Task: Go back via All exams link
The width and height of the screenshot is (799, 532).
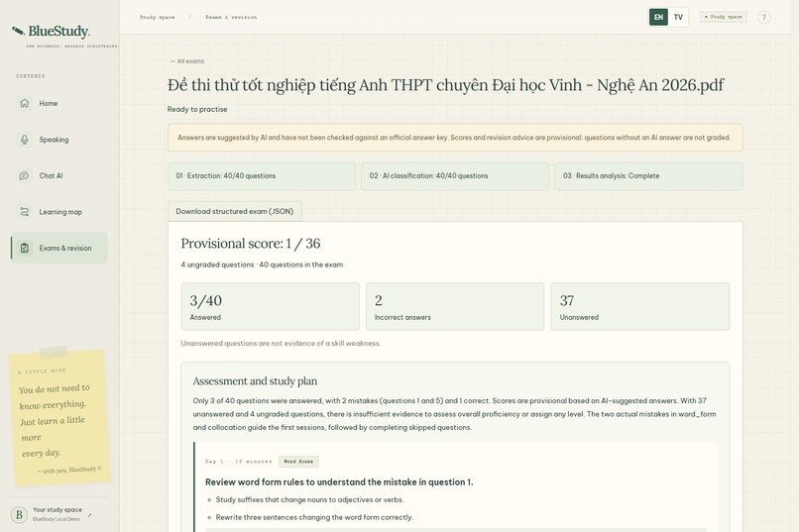Action: (x=187, y=61)
